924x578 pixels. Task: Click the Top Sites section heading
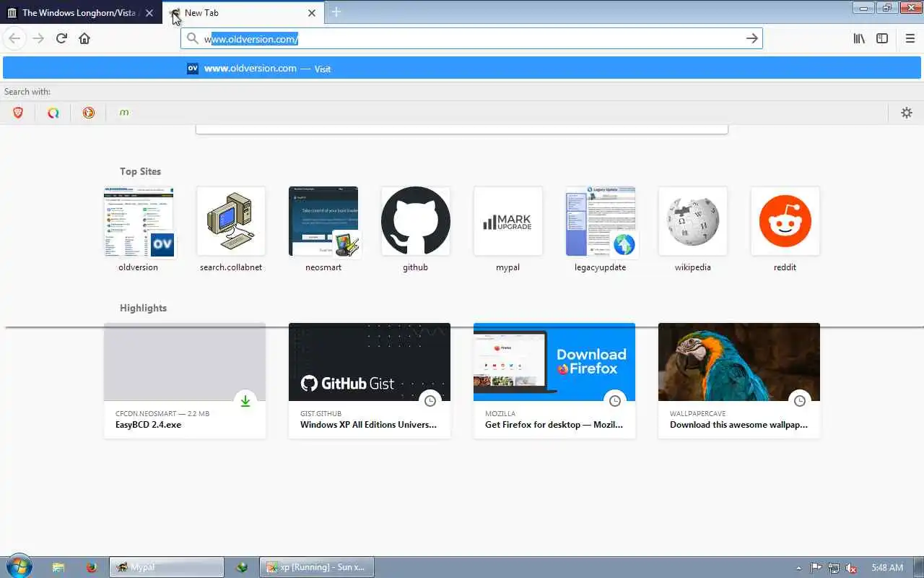[x=140, y=171]
